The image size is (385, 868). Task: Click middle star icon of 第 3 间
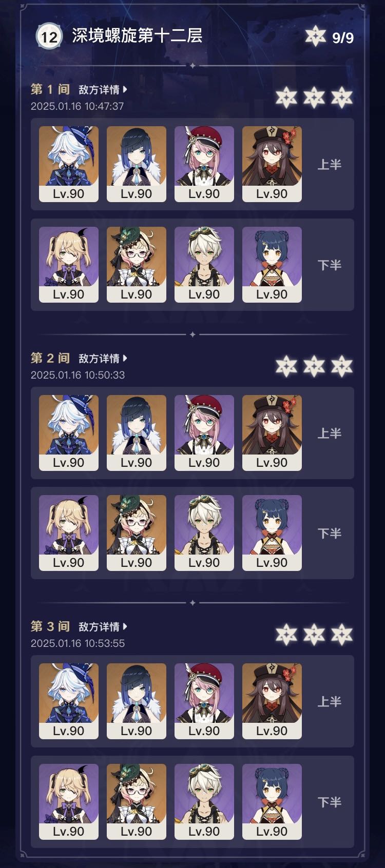314,635
